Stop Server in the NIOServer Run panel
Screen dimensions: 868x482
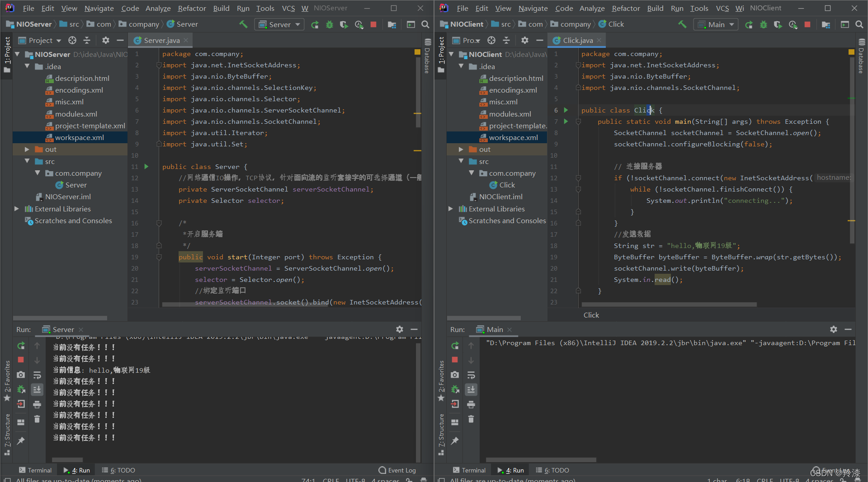coord(21,360)
